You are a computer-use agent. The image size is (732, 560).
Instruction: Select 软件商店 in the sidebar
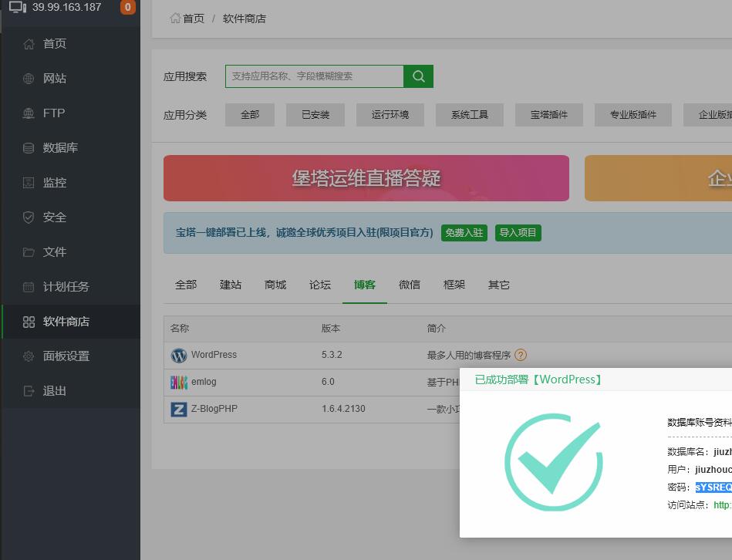(x=71, y=322)
